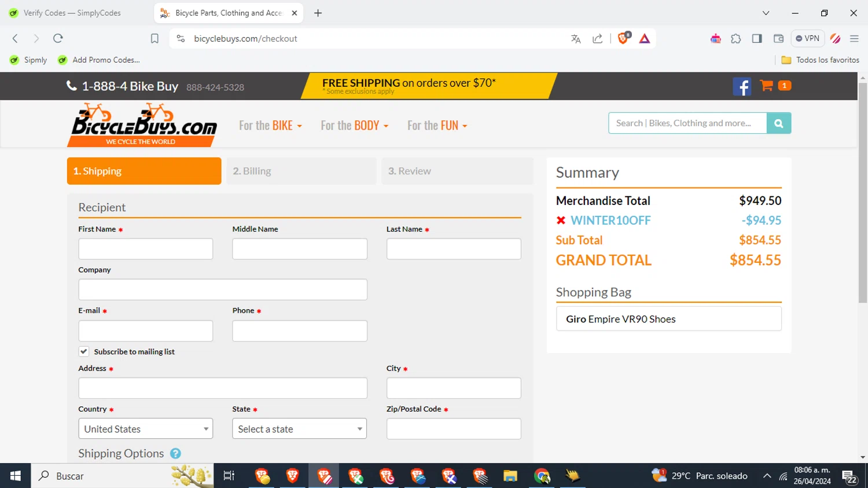Click the browser forward arrow
This screenshot has width=868, height=488.
36,39
